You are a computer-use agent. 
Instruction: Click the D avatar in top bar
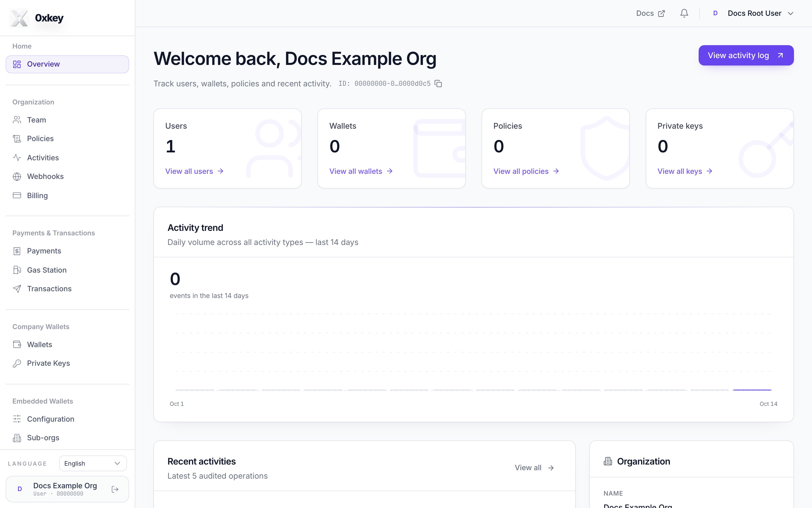coord(715,14)
